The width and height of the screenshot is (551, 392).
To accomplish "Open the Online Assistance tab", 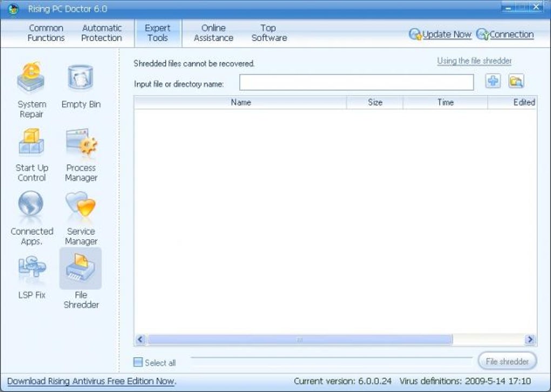I will tap(213, 33).
